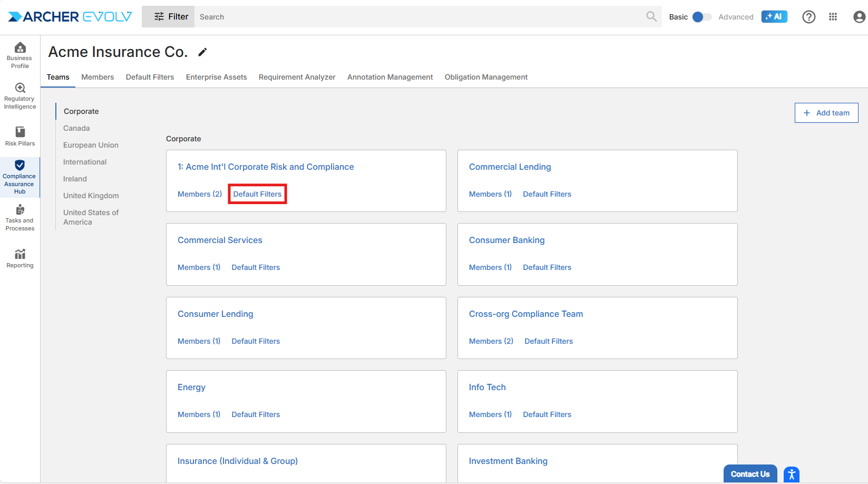Select European Union in the region list
868x484 pixels.
tap(91, 145)
